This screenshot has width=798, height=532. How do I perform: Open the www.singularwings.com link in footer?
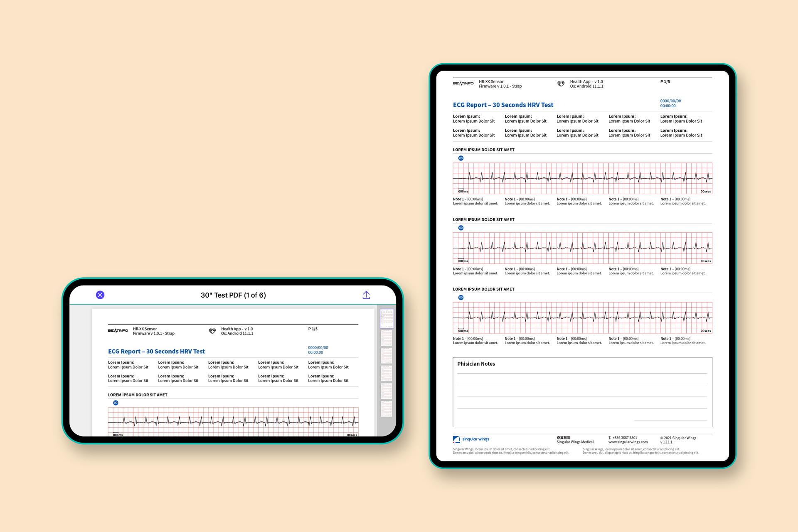[628, 442]
